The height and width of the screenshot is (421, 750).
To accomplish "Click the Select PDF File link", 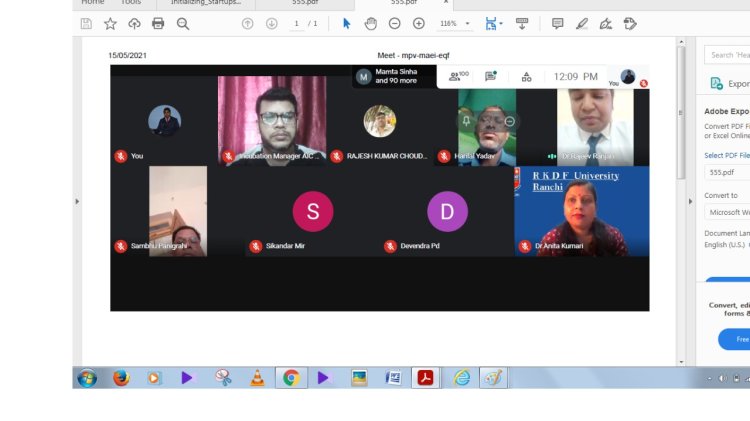I will 726,155.
